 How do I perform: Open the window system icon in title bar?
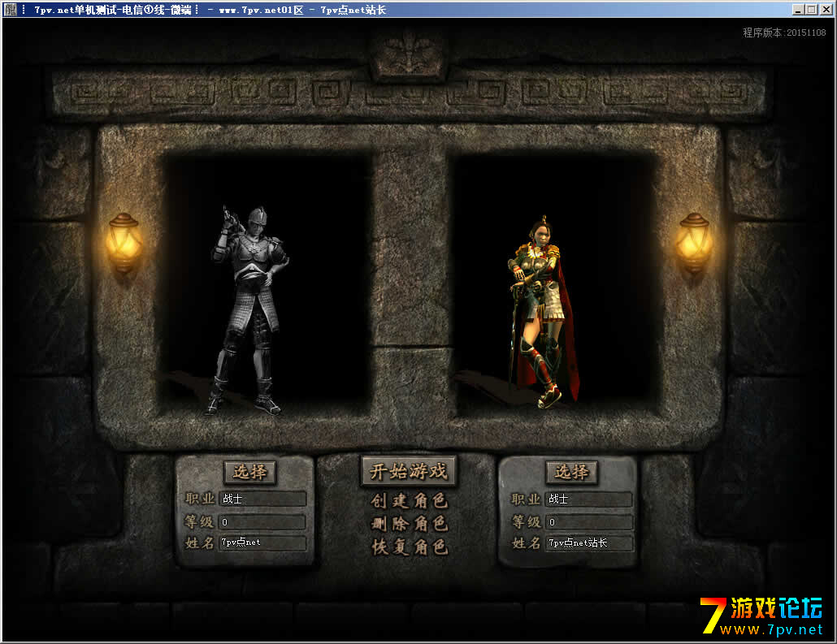point(10,9)
